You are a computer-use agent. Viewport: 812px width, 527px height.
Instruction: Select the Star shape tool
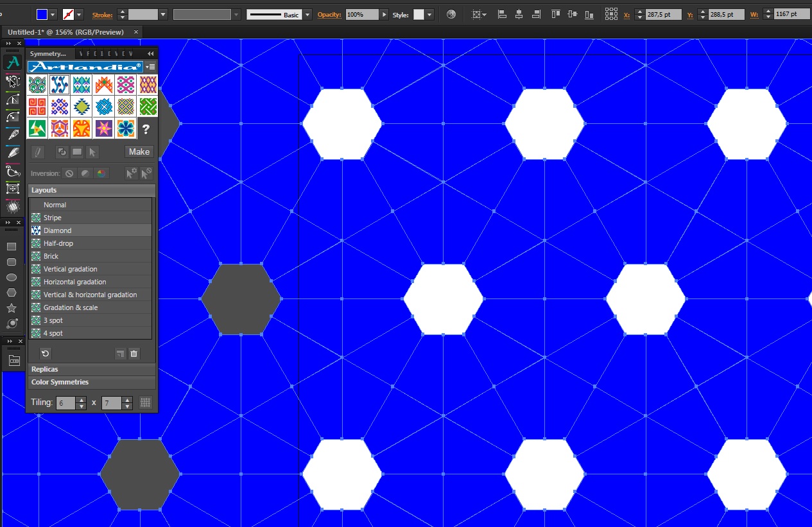[x=12, y=308]
